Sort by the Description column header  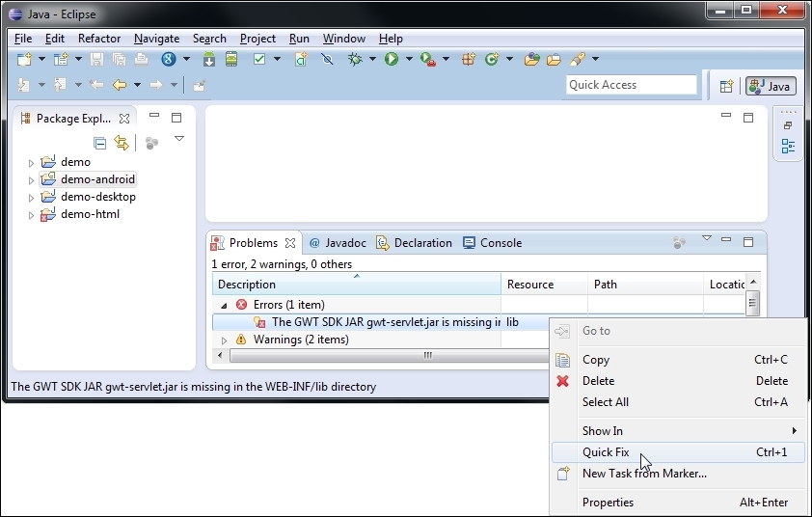click(x=356, y=285)
